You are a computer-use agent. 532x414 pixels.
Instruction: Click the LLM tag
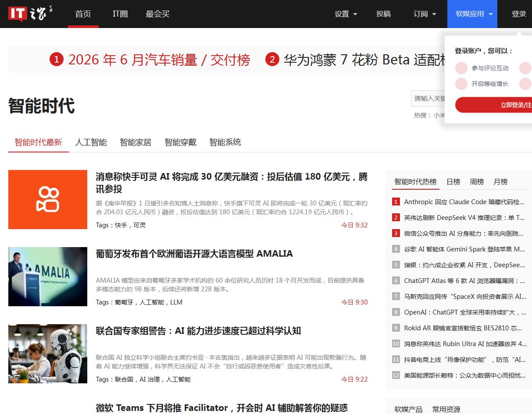click(x=176, y=302)
